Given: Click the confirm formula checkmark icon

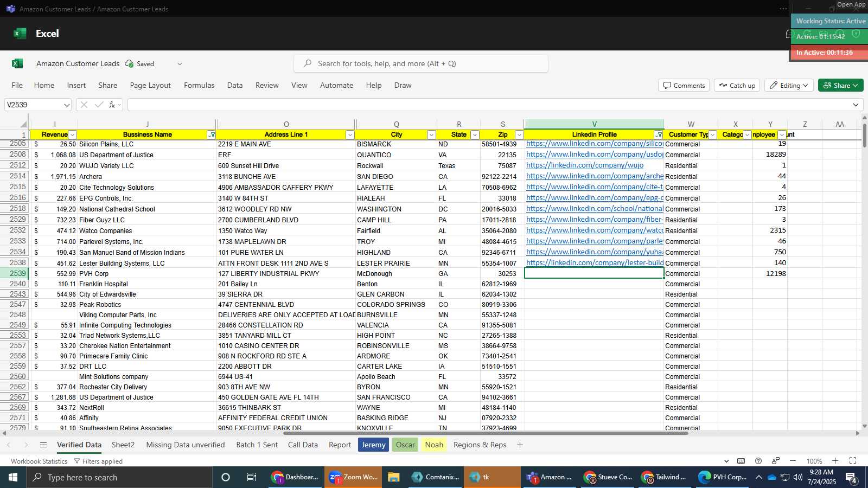Looking at the screenshot, I should point(99,105).
